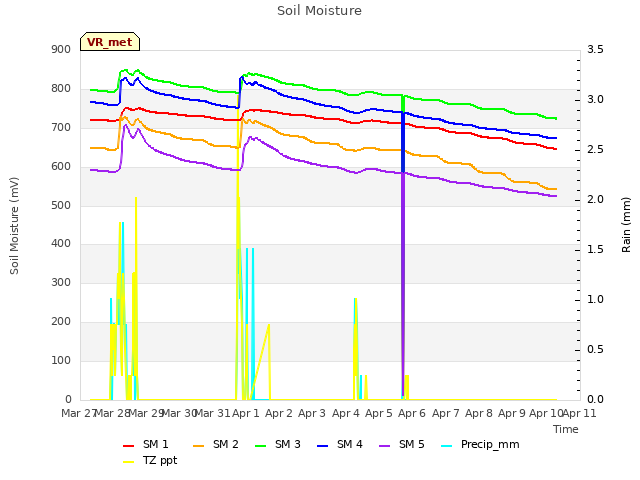640x480 pixels.
Task: Click the 200 tick on left axis
Action: 61,322
